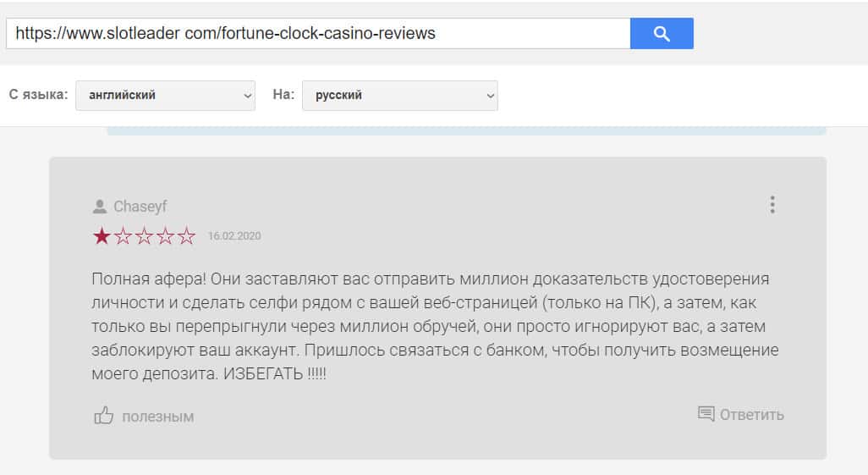Click the fifth rating star

(186, 236)
